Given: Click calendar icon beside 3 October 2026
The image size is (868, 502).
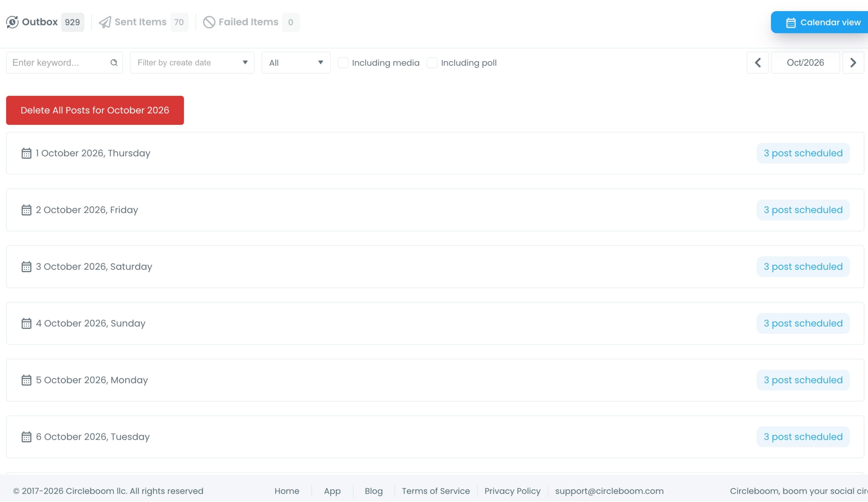Looking at the screenshot, I should [27, 267].
